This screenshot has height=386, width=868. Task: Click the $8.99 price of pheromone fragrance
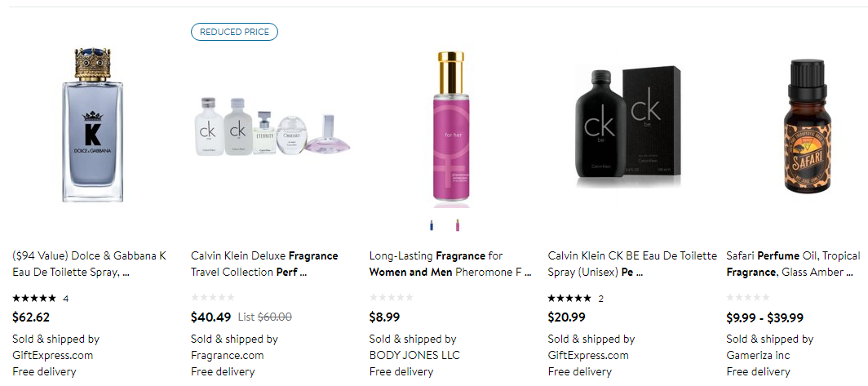(x=385, y=317)
